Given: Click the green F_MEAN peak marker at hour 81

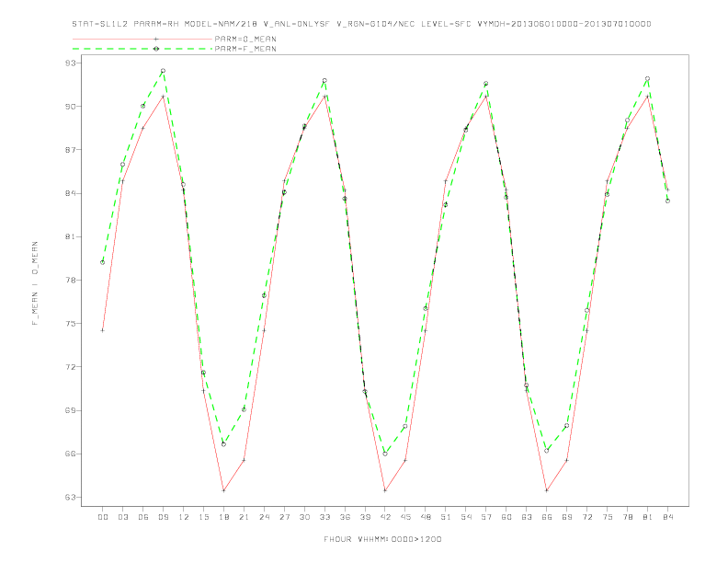Looking at the screenshot, I should click(647, 78).
